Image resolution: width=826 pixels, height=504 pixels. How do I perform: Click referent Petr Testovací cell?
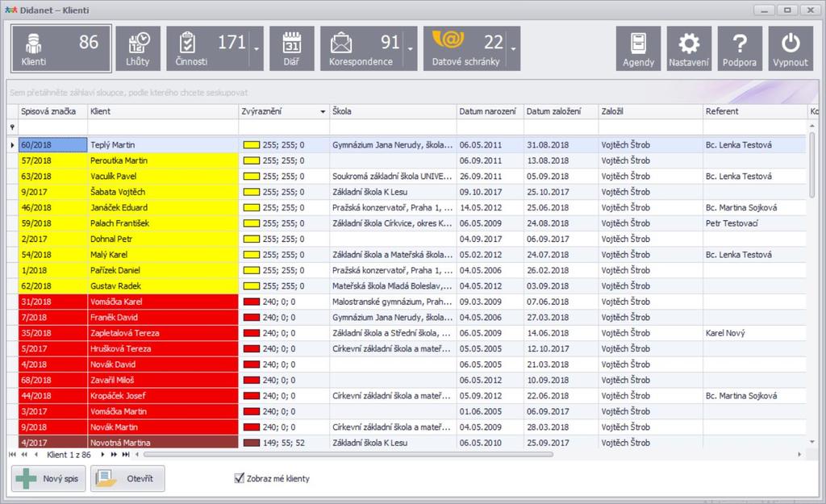pos(755,223)
